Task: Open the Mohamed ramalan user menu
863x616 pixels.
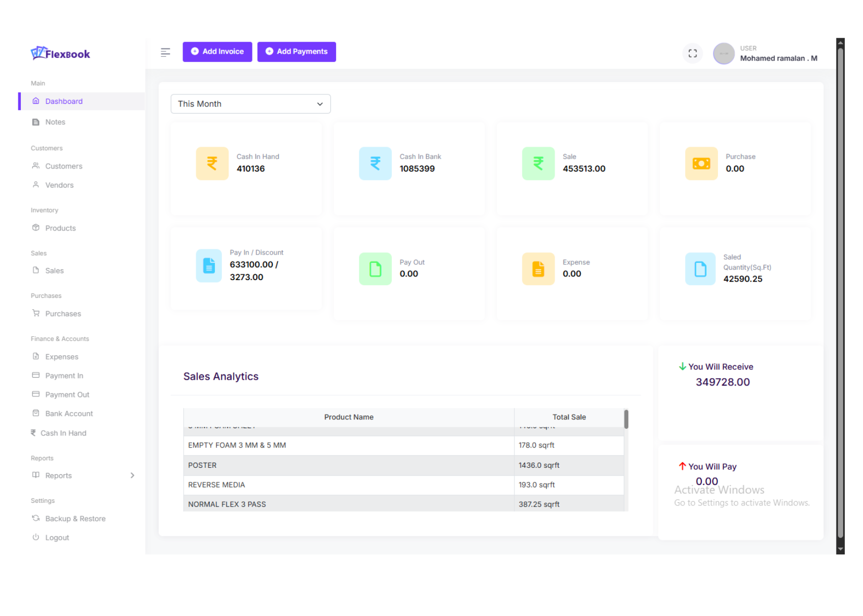Action: [778, 58]
